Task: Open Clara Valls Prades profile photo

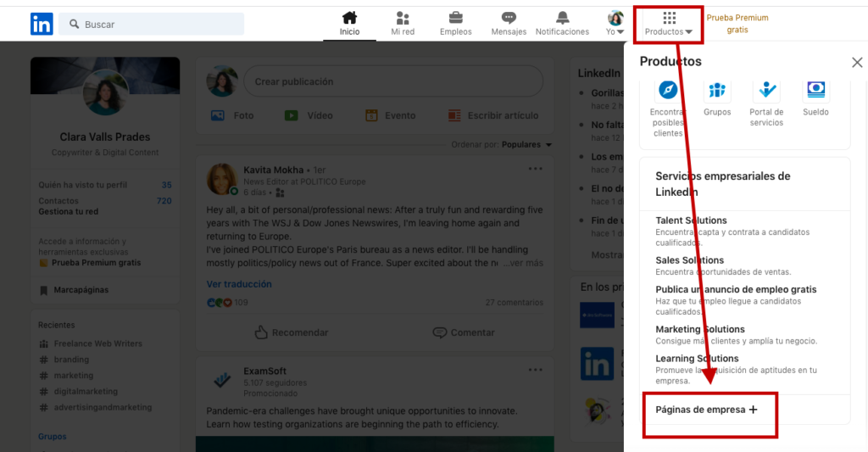Action: coord(105,92)
